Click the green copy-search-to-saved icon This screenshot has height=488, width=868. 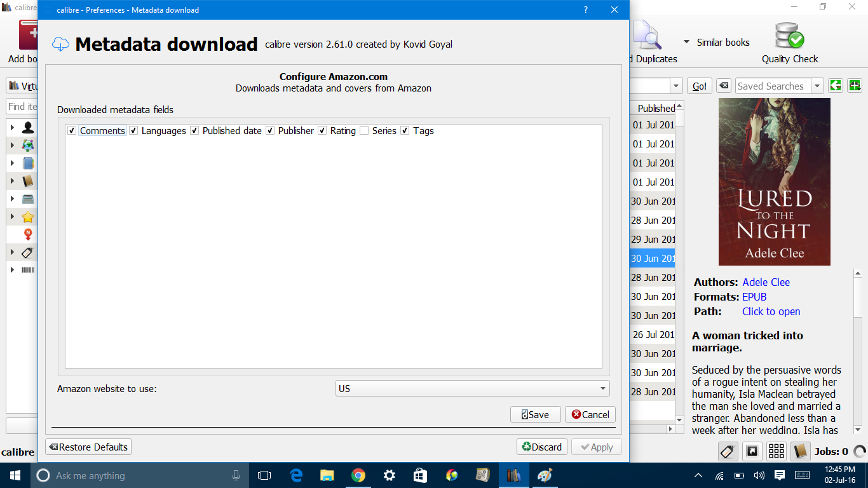[836, 86]
